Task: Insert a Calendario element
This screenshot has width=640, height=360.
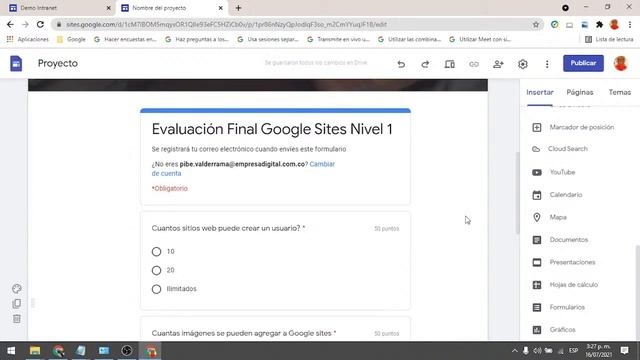Action: pyautogui.click(x=557, y=195)
